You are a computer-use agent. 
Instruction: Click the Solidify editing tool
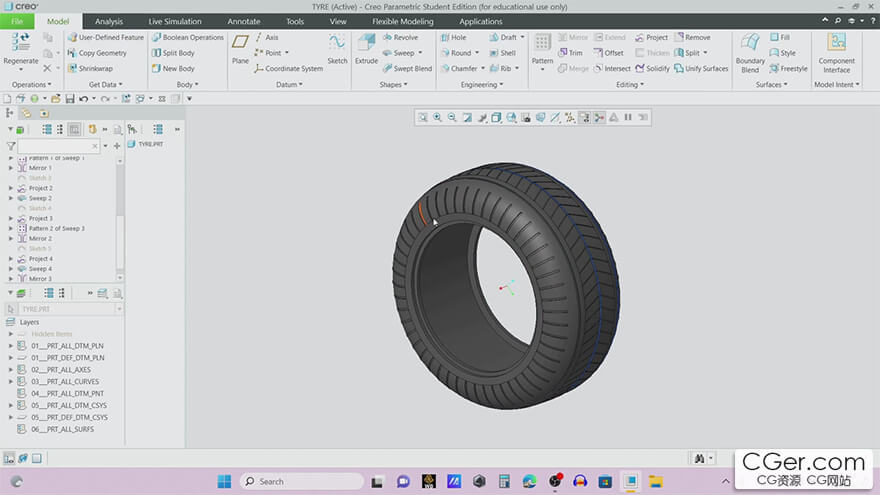pyautogui.click(x=650, y=69)
